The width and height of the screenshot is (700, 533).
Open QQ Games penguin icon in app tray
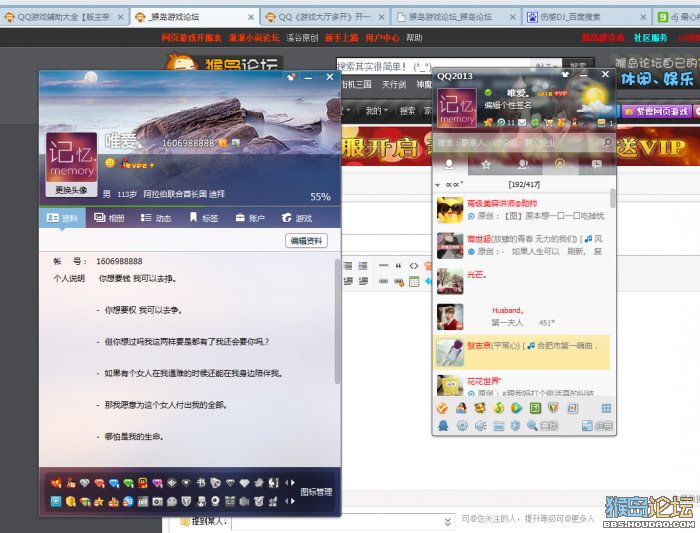tap(461, 408)
